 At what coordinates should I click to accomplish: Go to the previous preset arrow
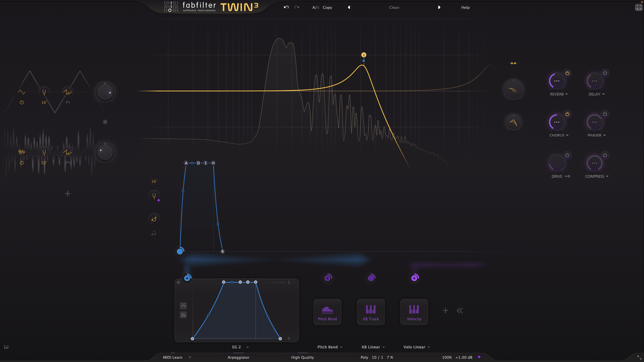pos(349,7)
